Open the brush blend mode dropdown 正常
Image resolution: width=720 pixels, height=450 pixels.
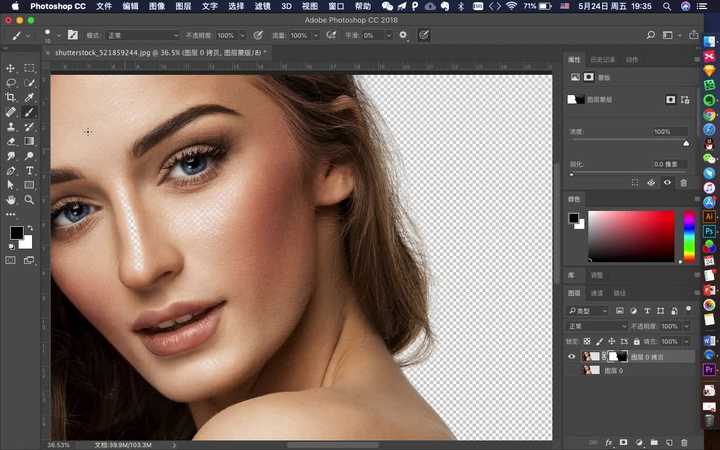click(142, 35)
